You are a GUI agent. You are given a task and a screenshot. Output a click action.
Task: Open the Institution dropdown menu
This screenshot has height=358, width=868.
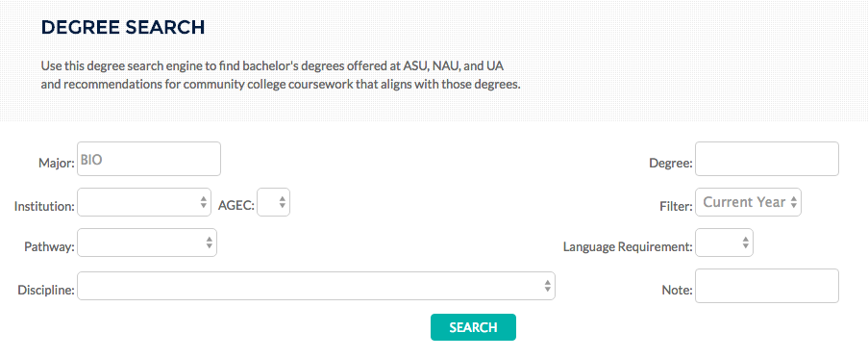(144, 202)
